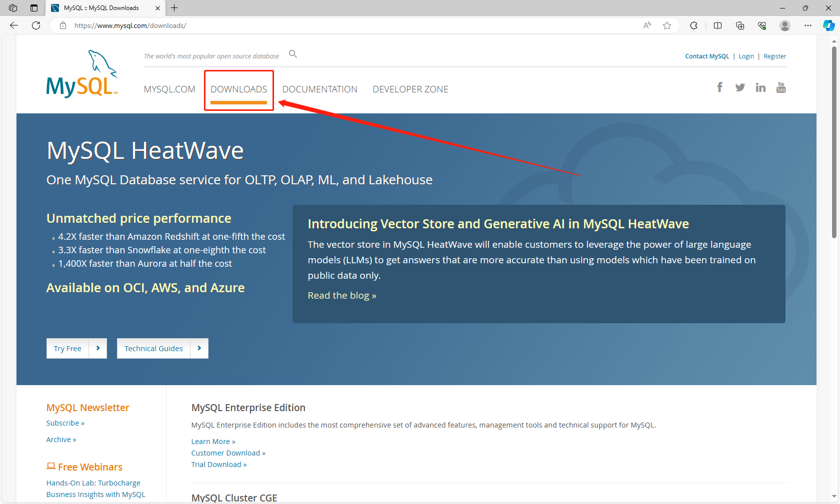The width and height of the screenshot is (840, 504).
Task: Click the MySQL HeatWave heading
Action: coord(145,150)
